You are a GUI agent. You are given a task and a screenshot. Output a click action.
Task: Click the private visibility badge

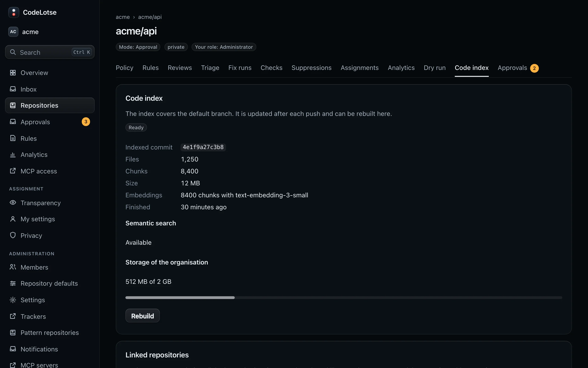coord(176,47)
